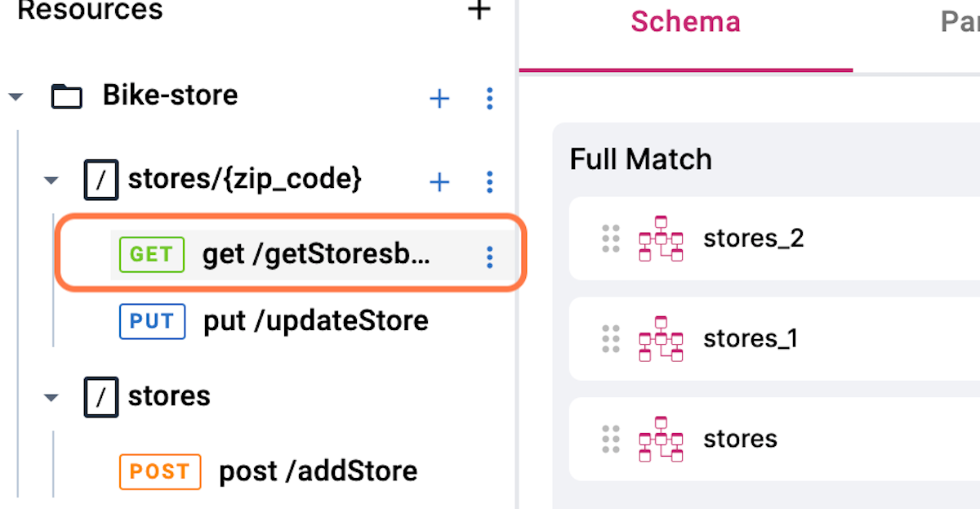Select the get /getStoresb... method
The width and height of the screenshot is (980, 509).
[317, 255]
